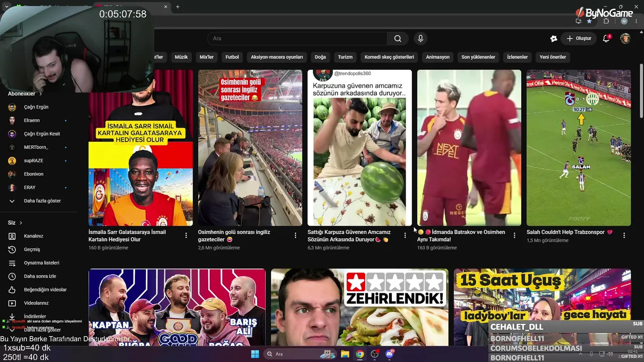
Task: Open the Good Game Kaptan video thumbnail
Action: (177, 307)
